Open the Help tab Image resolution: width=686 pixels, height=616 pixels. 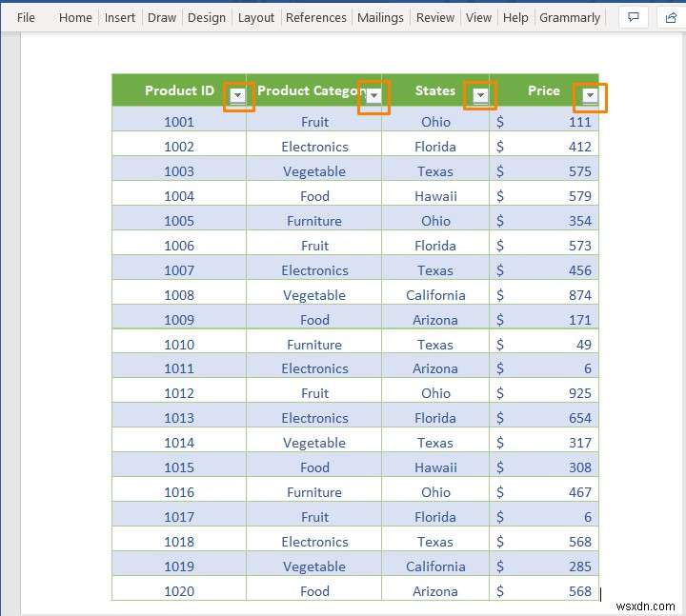click(x=515, y=17)
